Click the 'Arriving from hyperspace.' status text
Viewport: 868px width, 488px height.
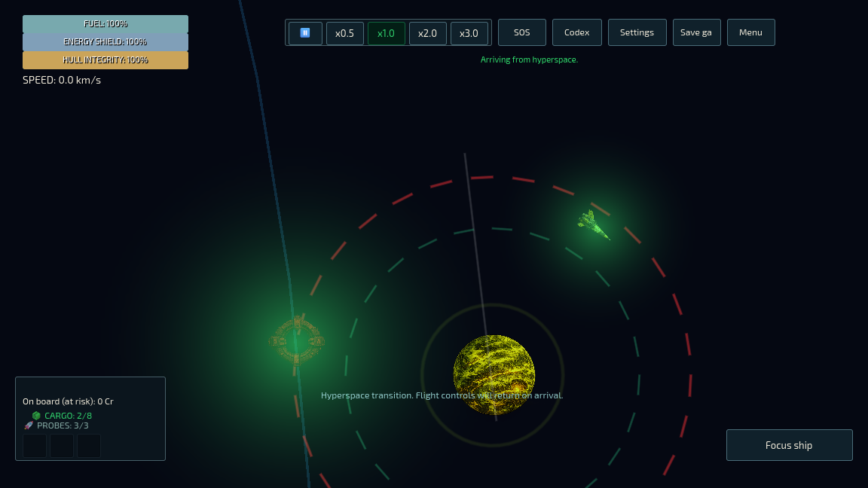pos(529,59)
